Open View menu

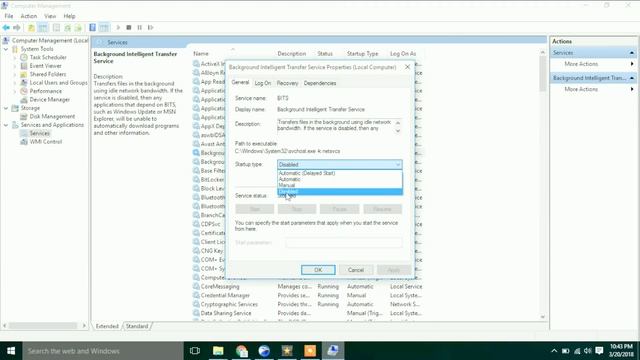click(x=50, y=16)
